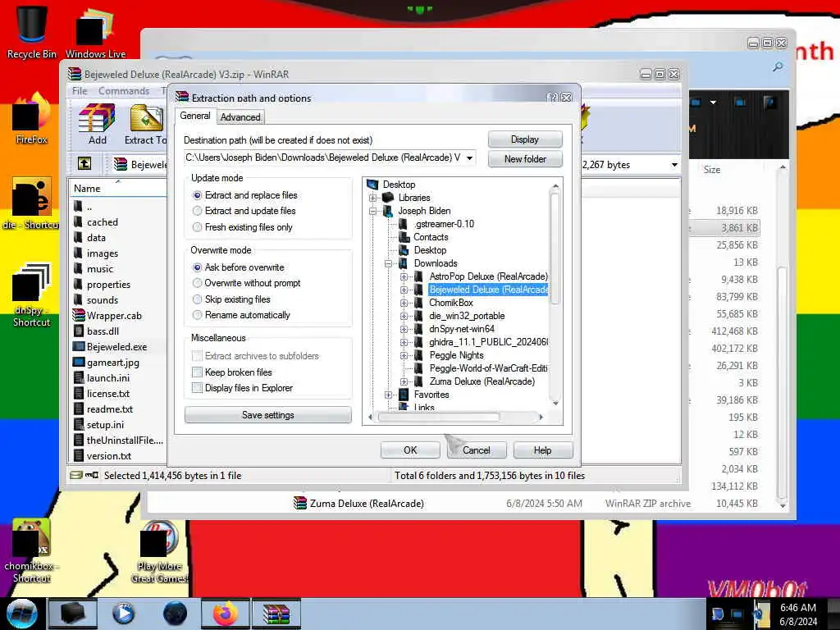Screen dimensions: 840x630
Task: Enable Keep broken files checkbox
Action: [x=197, y=372]
